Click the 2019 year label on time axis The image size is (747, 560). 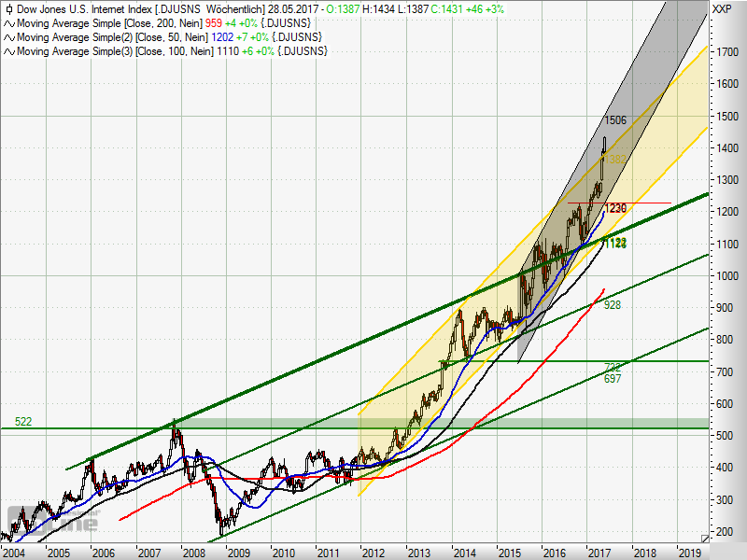click(690, 553)
